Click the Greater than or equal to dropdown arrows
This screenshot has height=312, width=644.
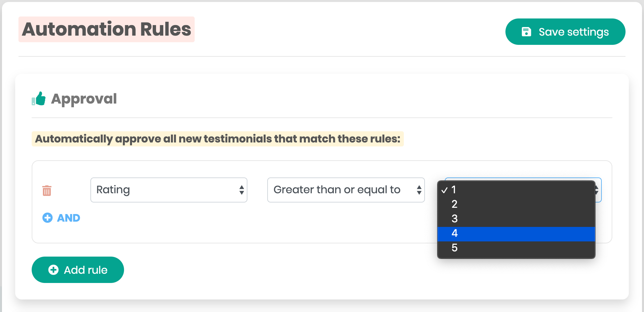pos(419,190)
